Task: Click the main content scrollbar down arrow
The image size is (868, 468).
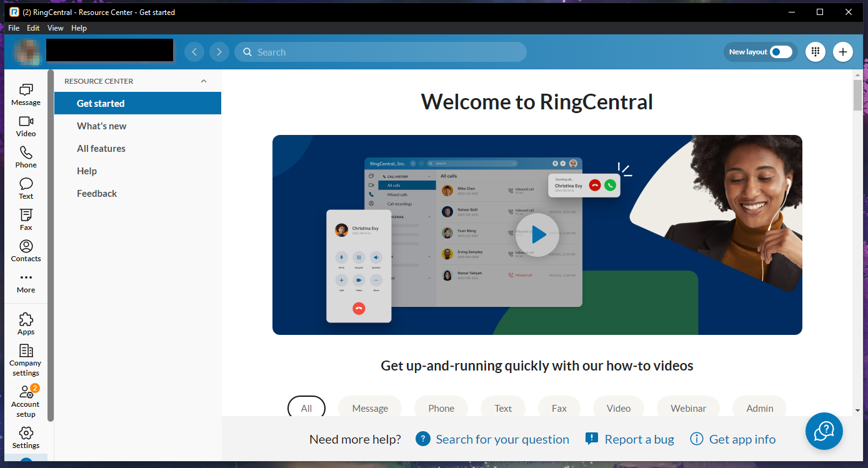Action: tap(858, 410)
